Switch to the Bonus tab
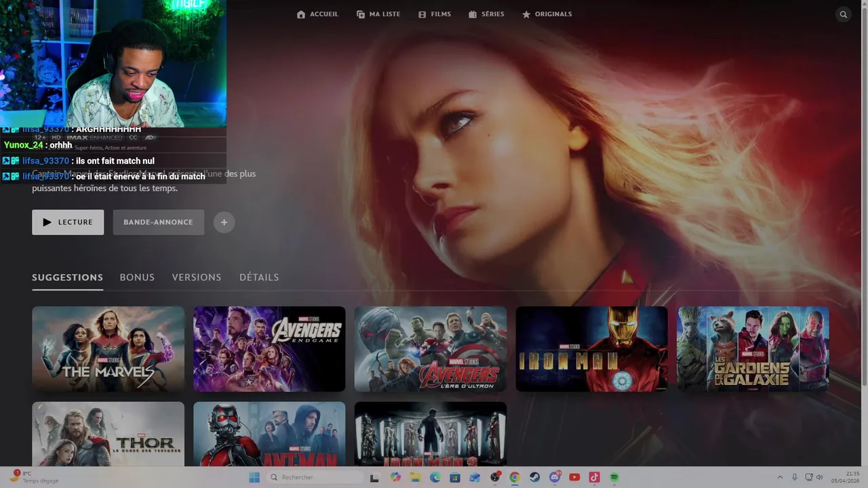868x488 pixels. [137, 277]
